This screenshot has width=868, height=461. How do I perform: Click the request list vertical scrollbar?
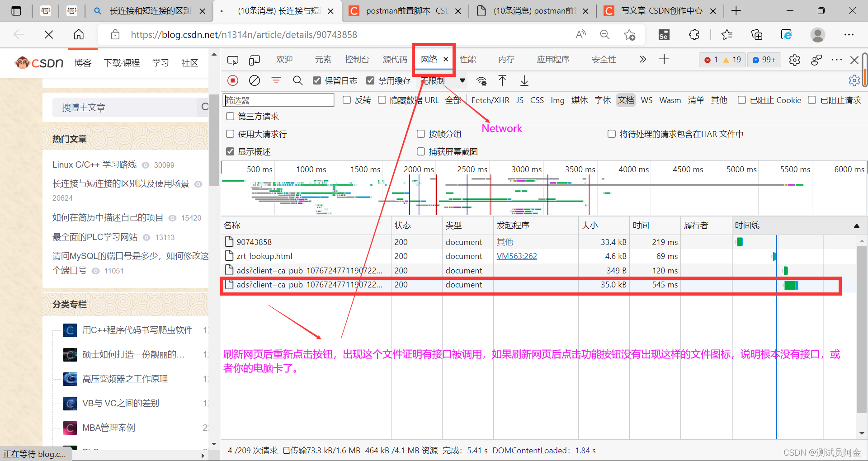[862, 330]
